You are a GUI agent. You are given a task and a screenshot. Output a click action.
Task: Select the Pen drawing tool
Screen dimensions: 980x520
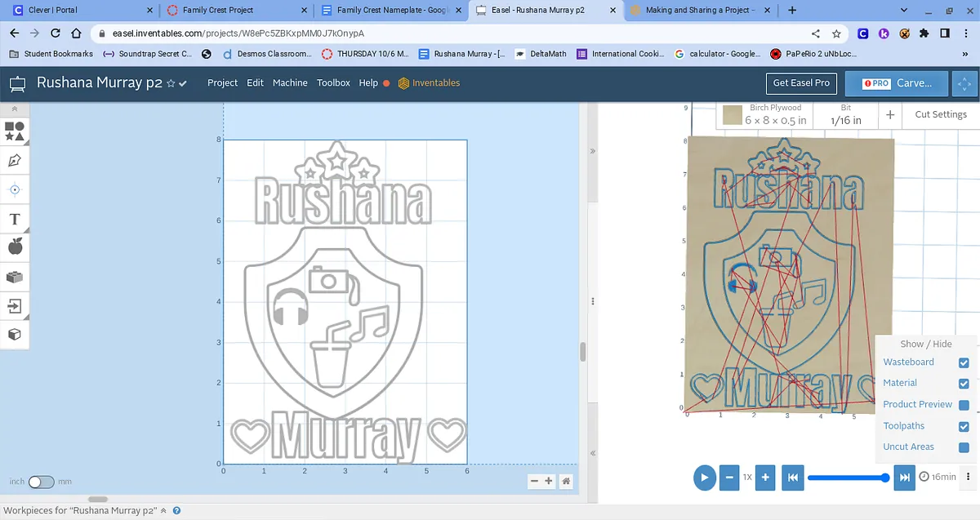pos(15,160)
